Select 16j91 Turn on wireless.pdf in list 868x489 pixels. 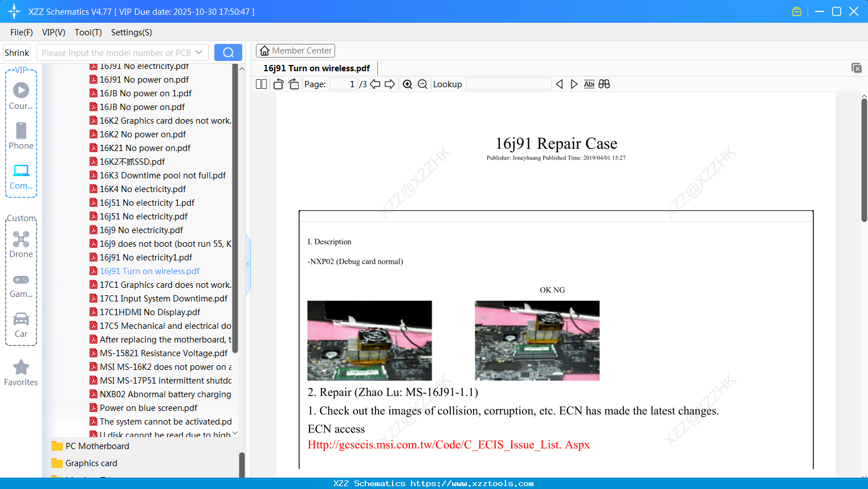[x=149, y=271]
